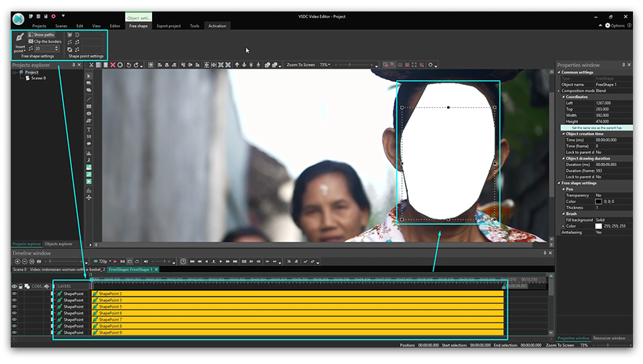643x364 pixels.
Task: Open the Scenes ribbon tab
Action: (61, 26)
